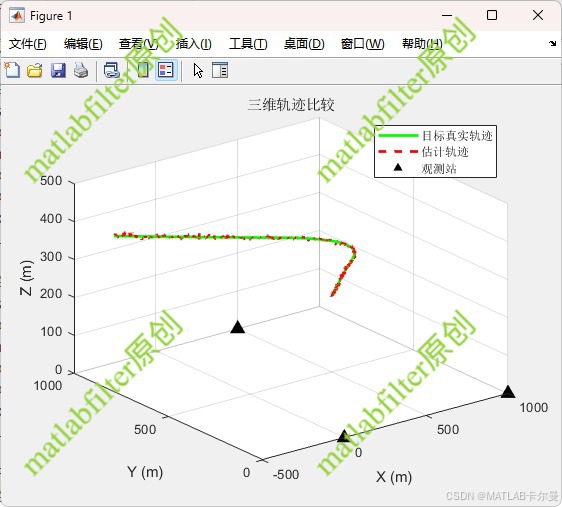The height and width of the screenshot is (507, 562).
Task: Click the New Figure toolbar icon
Action: click(13, 70)
